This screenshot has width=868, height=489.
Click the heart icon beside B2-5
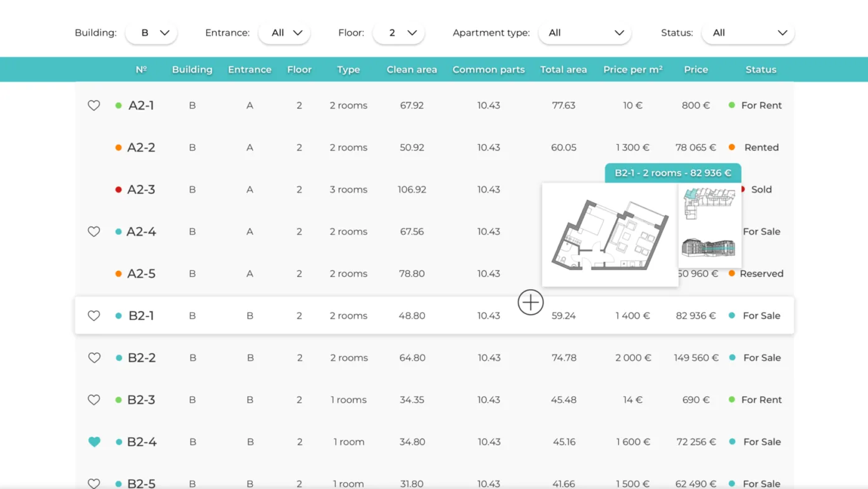94,483
